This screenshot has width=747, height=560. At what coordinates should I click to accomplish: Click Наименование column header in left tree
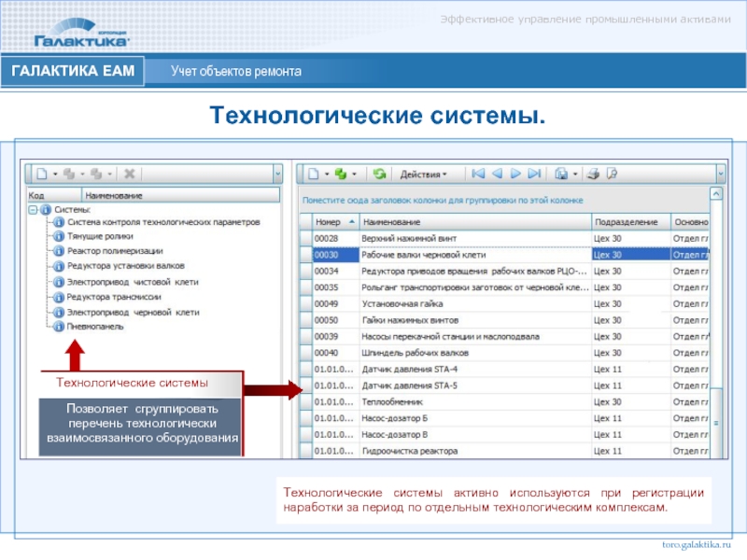tap(180, 195)
